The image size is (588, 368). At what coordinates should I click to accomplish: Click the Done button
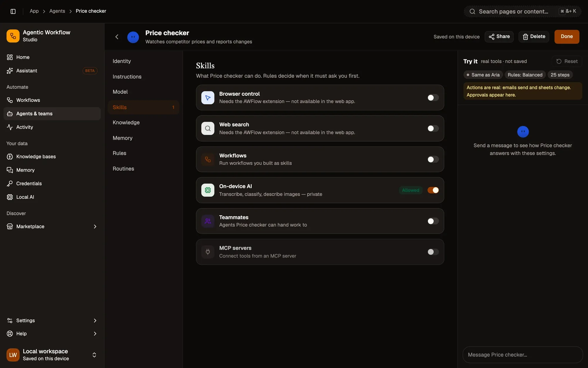tap(567, 37)
